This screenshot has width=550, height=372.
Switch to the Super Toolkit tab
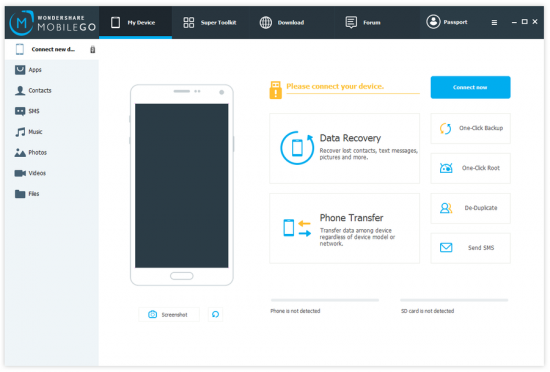tap(210, 22)
